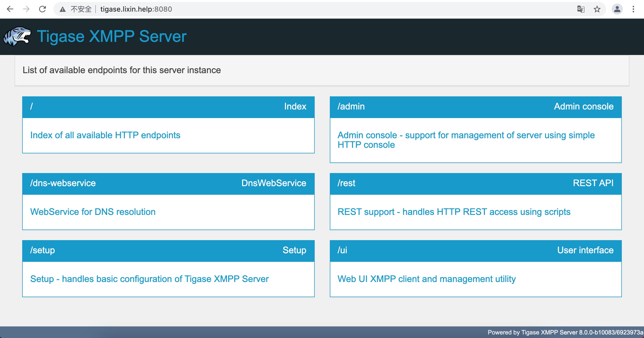The image size is (644, 338).
Task: Open Web UI XMPP client link
Action: coord(427,279)
